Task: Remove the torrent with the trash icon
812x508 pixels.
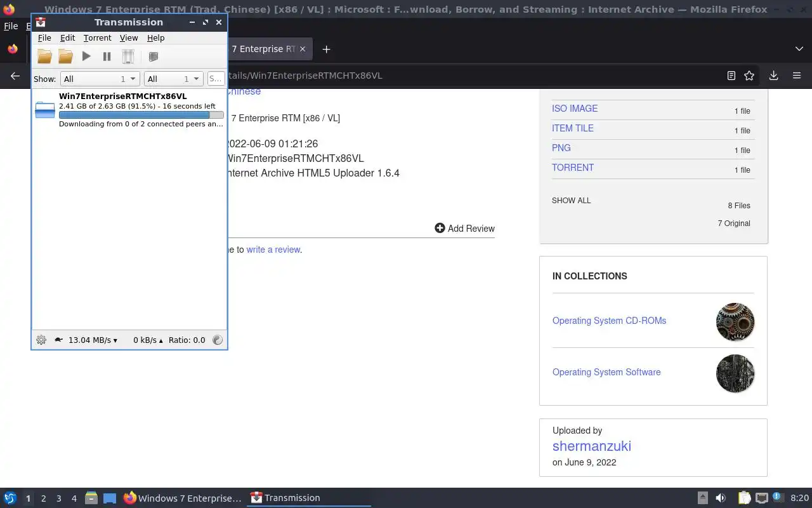Action: 128,57
